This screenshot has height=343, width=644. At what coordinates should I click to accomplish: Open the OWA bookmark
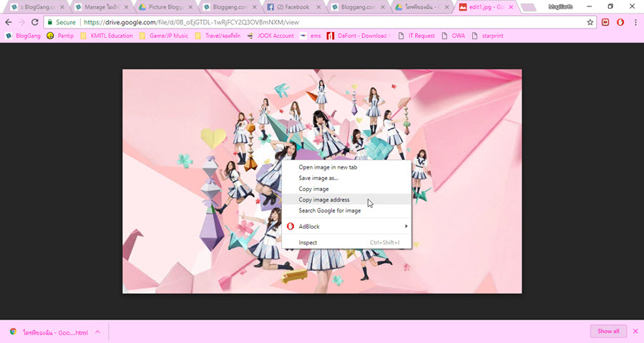click(454, 36)
